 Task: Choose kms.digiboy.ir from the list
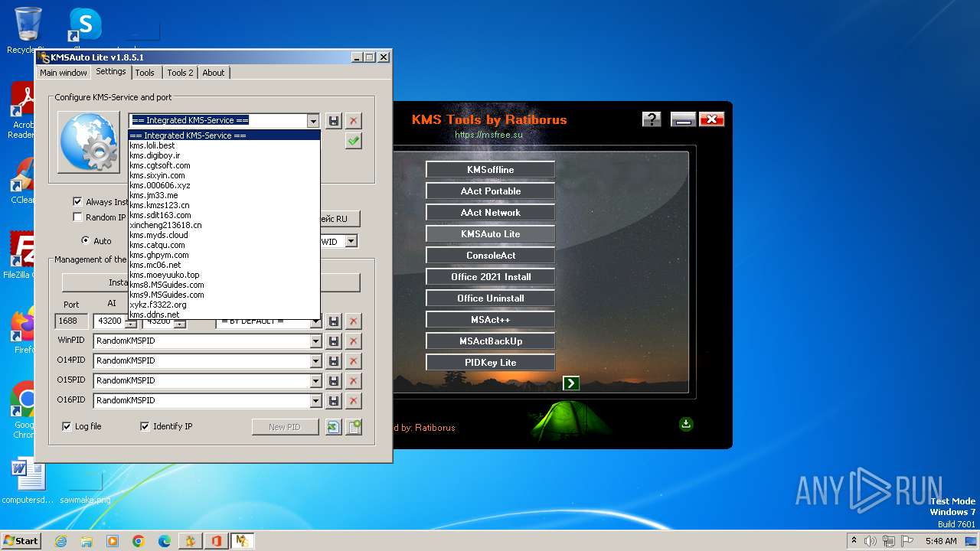[x=224, y=155]
